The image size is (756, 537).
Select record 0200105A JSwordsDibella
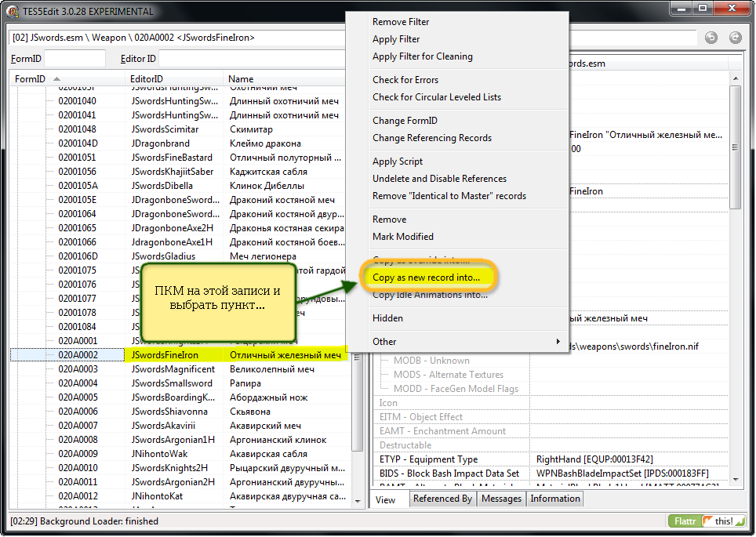[x=178, y=186]
